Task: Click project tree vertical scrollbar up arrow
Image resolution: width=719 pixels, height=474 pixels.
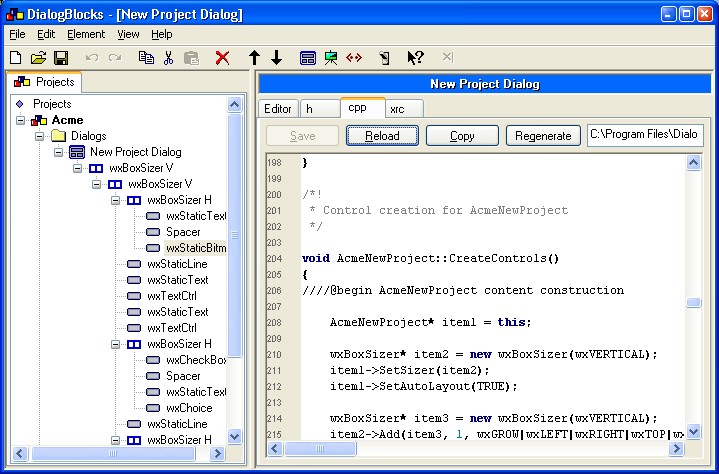Action: tap(234, 105)
